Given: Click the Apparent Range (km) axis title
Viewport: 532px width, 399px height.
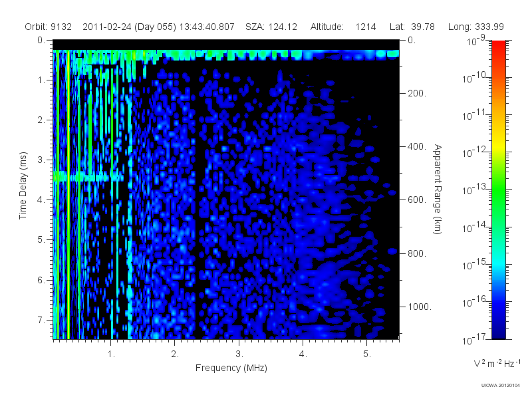Looking at the screenshot, I should pyautogui.click(x=438, y=189).
